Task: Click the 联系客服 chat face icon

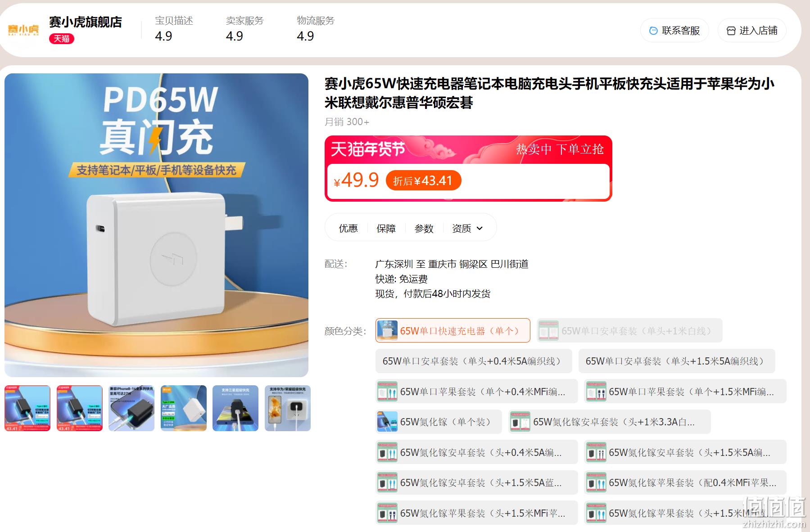Action: (653, 31)
